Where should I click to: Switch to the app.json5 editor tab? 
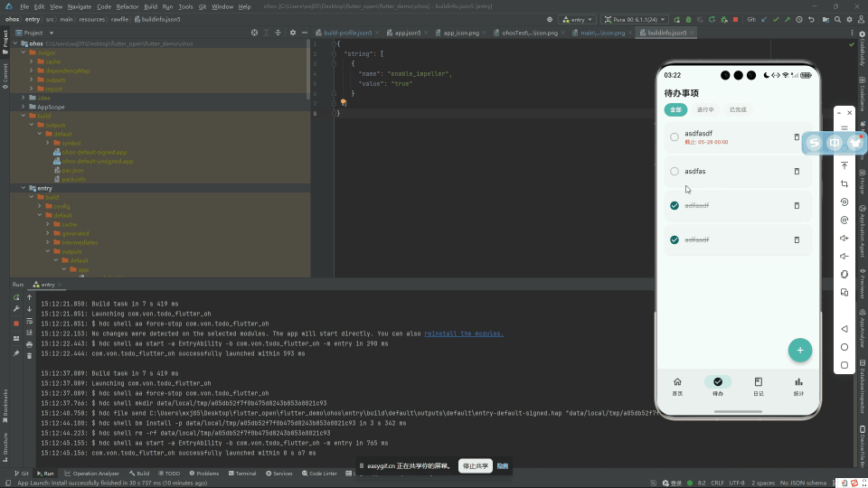click(408, 33)
